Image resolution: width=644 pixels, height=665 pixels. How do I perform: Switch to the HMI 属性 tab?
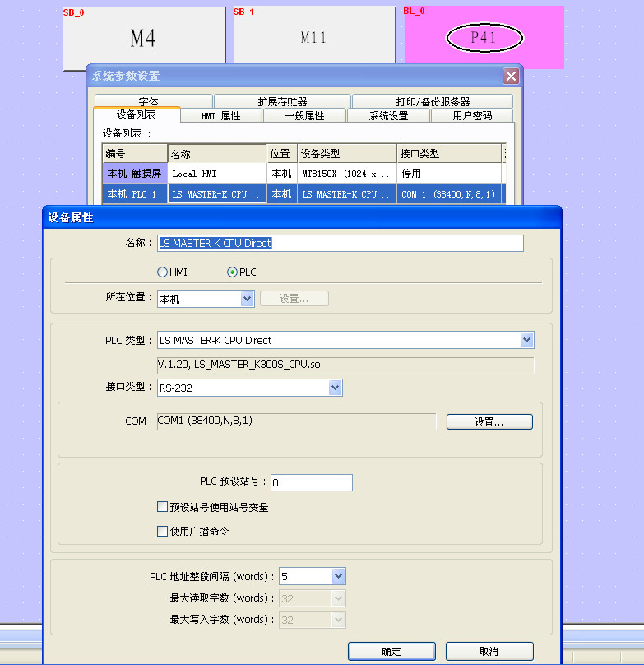[221, 116]
